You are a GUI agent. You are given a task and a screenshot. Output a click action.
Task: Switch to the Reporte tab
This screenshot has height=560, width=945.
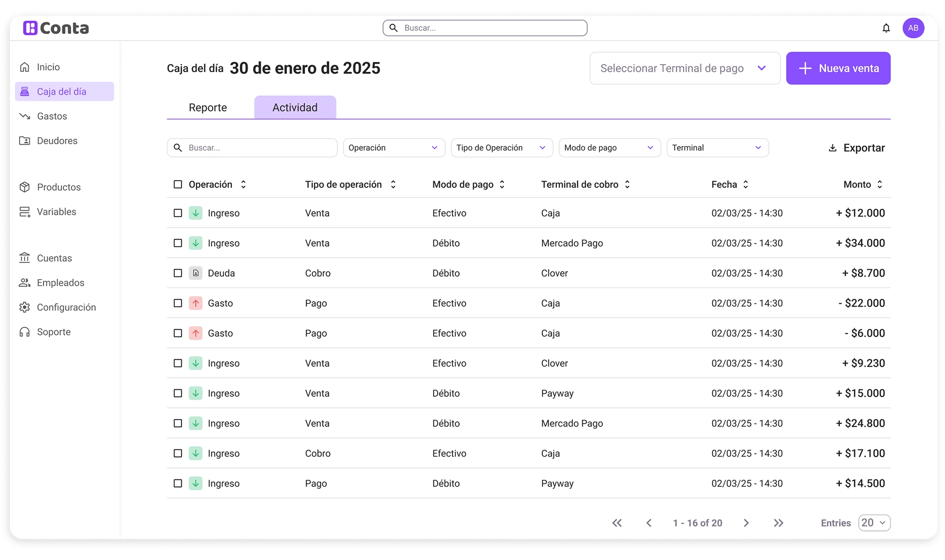coord(208,108)
